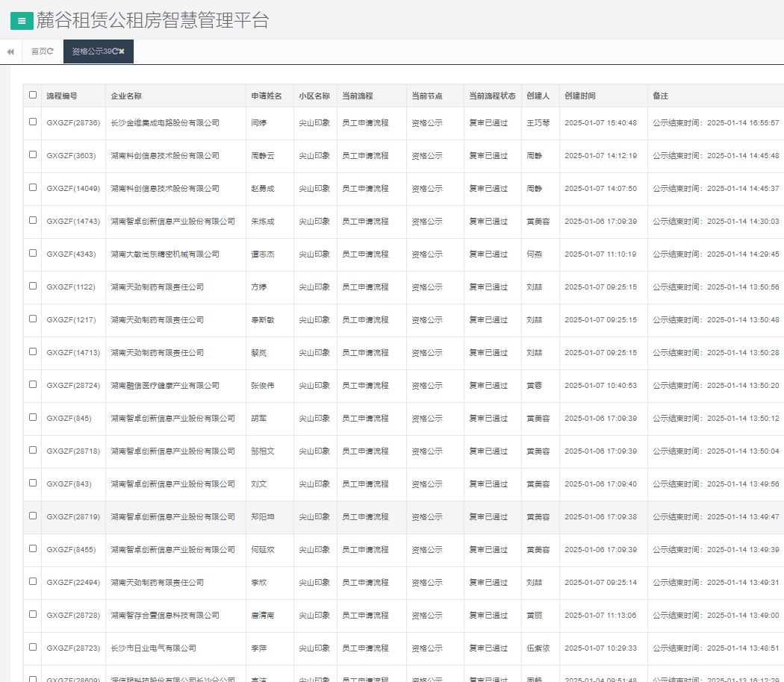Tick the checkbox beside GXGZF(14743)
Viewport: 784px width, 682px height.
pos(32,220)
